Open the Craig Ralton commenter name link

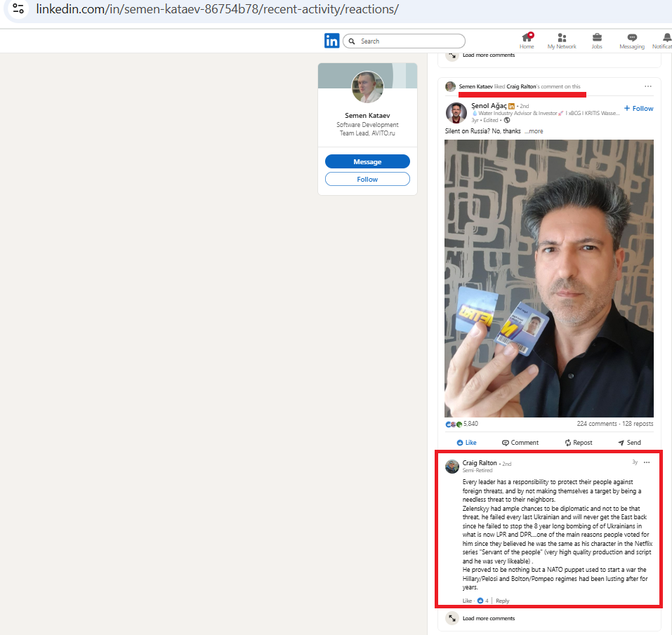(x=480, y=463)
